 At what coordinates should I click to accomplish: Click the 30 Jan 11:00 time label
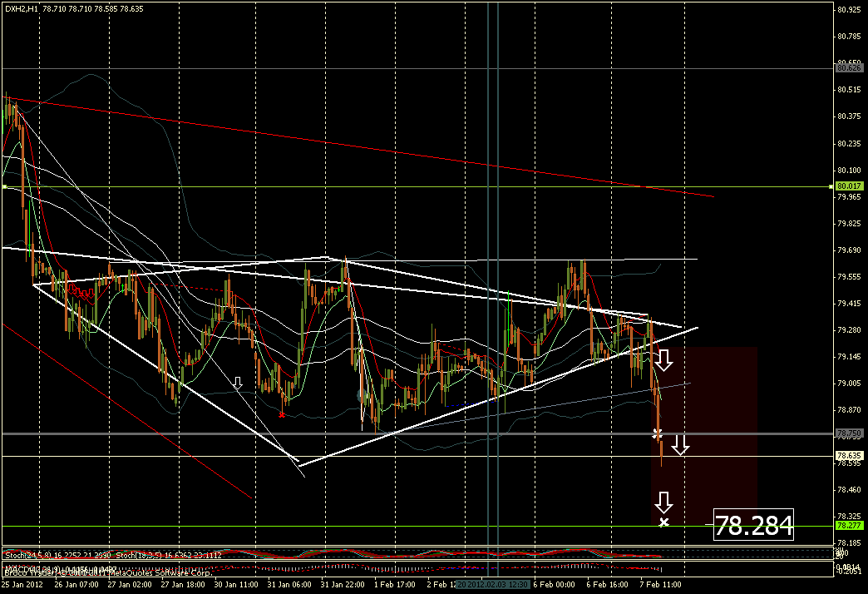click(x=236, y=585)
